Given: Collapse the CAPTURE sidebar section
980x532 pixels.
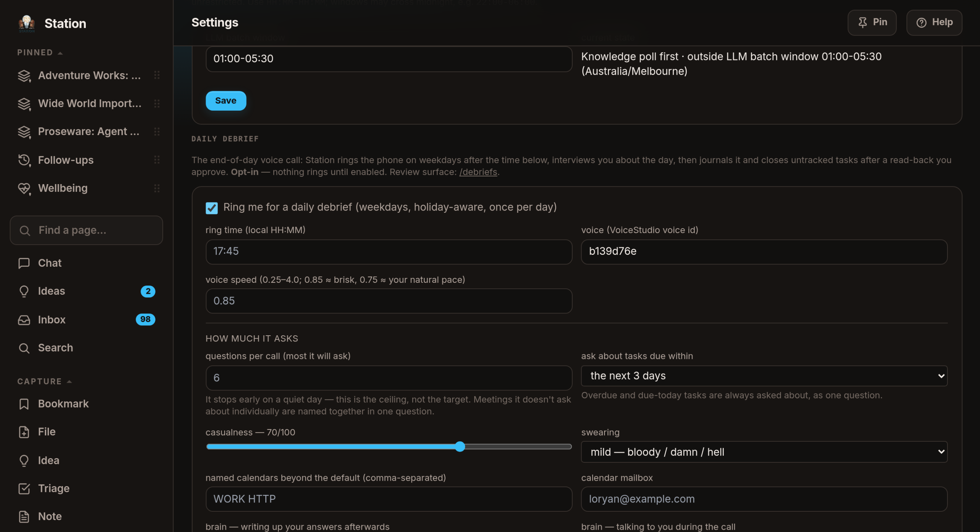Looking at the screenshot, I should click(x=44, y=382).
